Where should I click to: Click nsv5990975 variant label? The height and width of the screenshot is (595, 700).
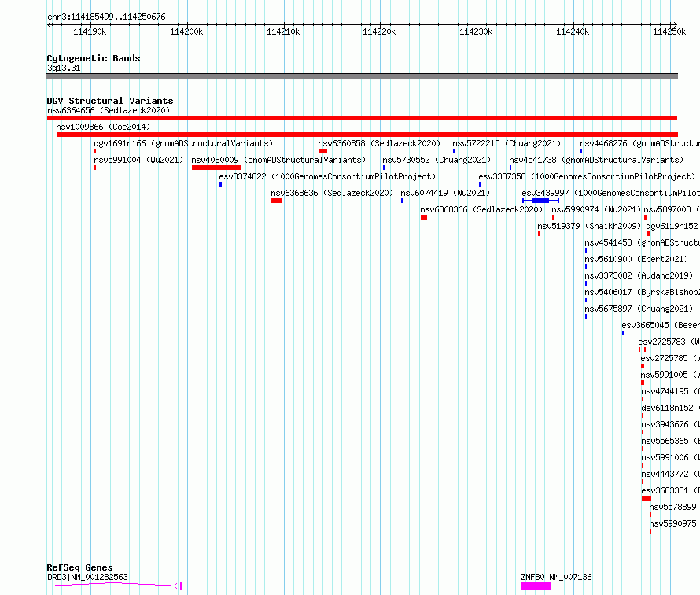tap(672, 523)
